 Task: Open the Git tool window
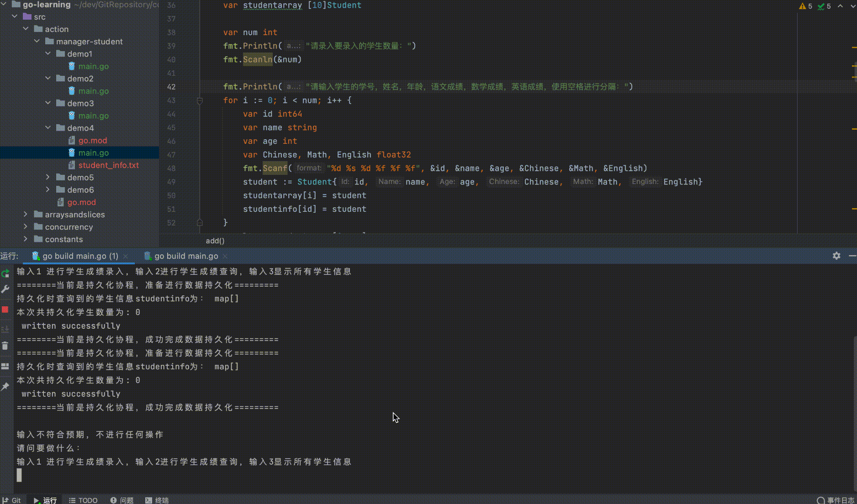(11, 500)
